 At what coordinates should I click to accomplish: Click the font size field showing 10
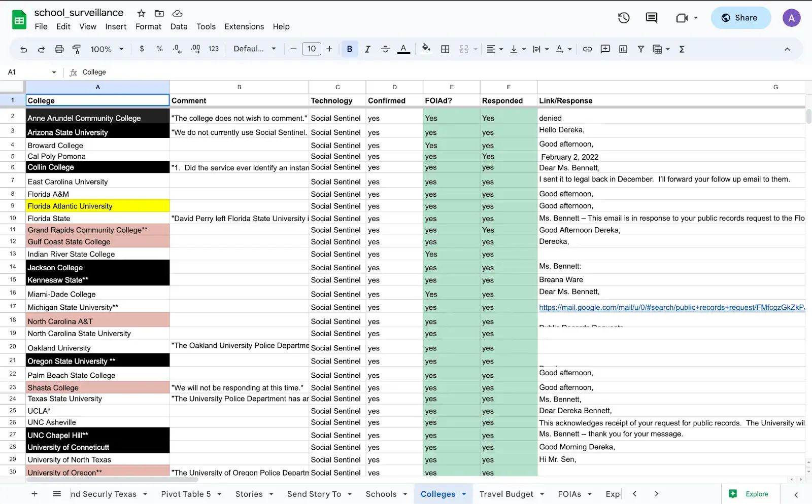[312, 49]
